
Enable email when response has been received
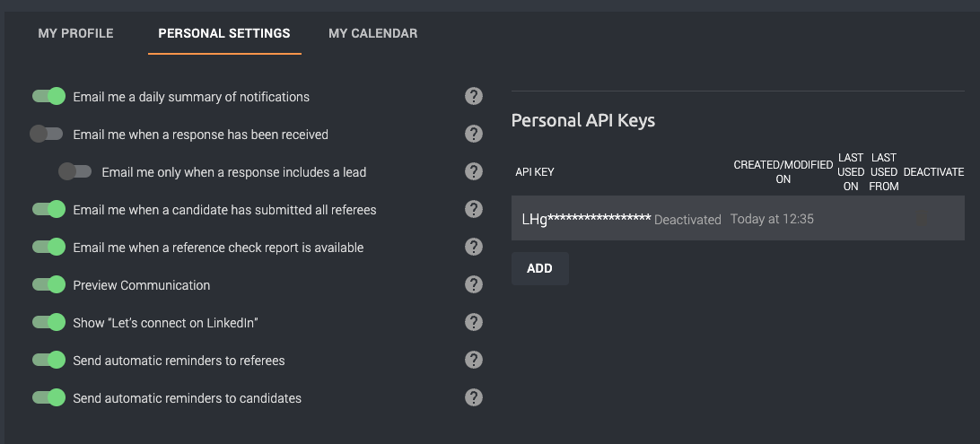(x=47, y=134)
